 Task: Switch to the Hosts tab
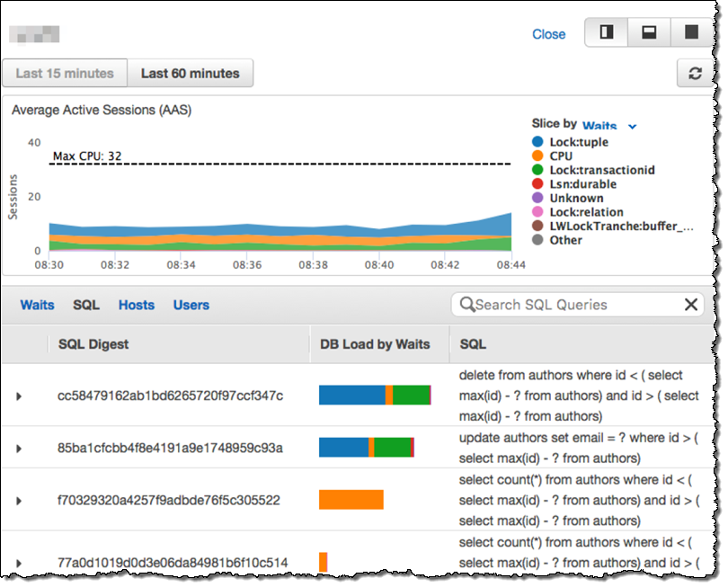pyautogui.click(x=137, y=305)
